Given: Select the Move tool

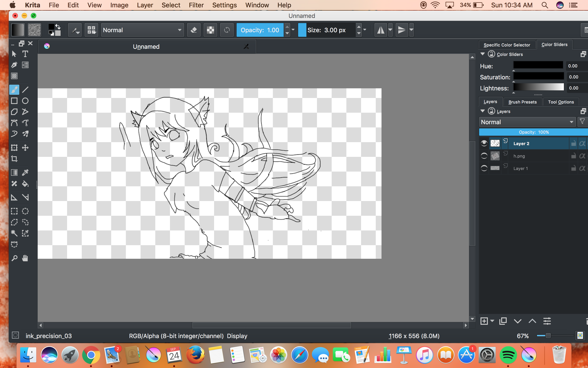Looking at the screenshot, I should coord(25,148).
